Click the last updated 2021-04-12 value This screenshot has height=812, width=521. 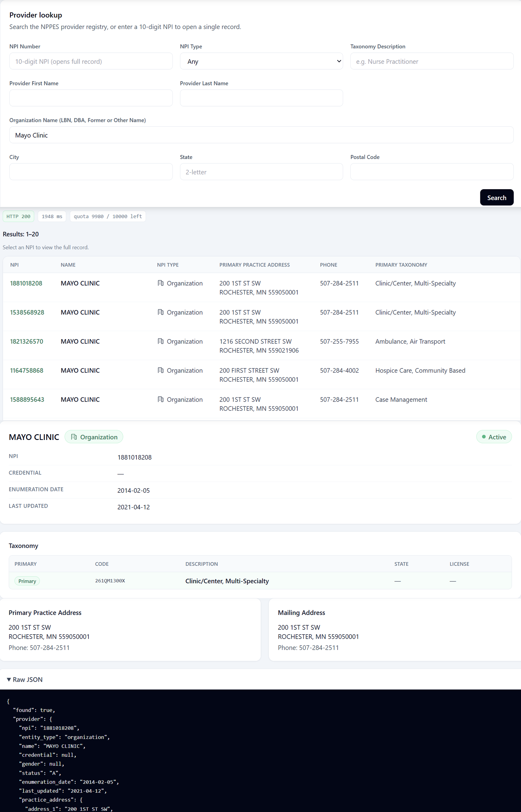pyautogui.click(x=133, y=507)
